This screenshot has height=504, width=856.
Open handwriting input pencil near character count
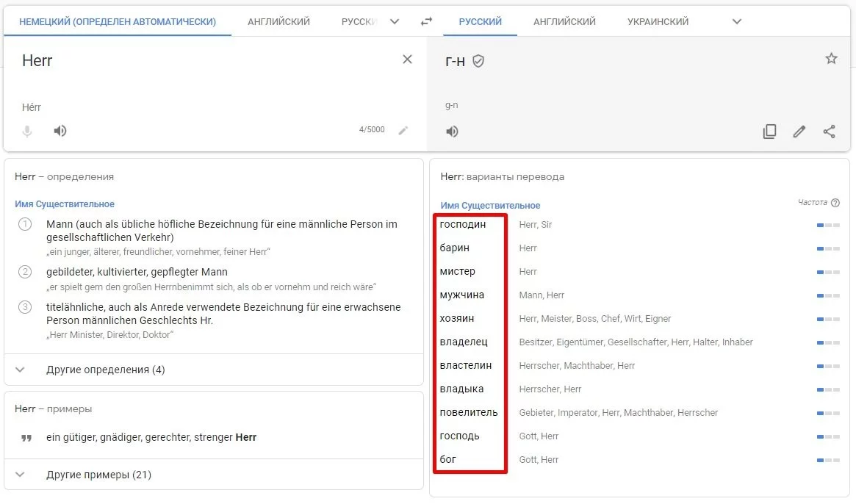(x=403, y=130)
